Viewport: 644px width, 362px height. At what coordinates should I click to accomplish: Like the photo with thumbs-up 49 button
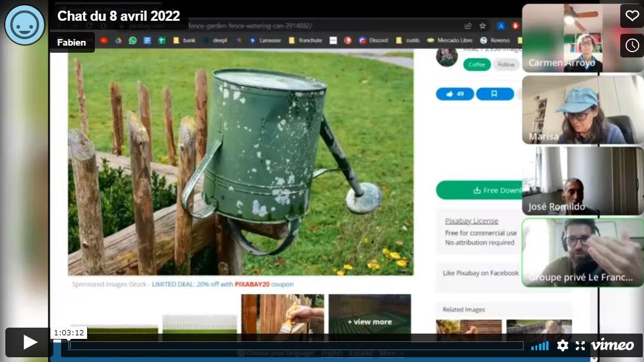(x=455, y=94)
